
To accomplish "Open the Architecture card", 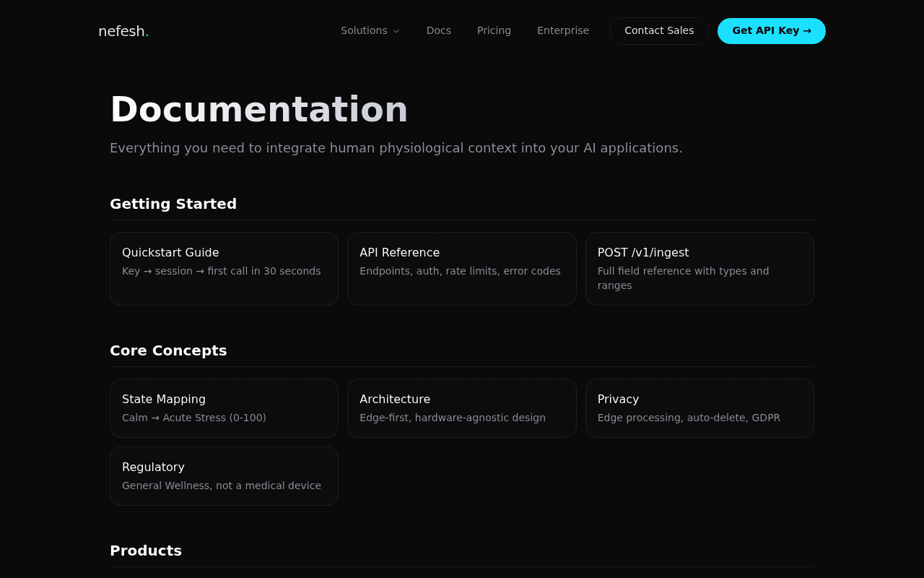I will pyautogui.click(x=462, y=408).
